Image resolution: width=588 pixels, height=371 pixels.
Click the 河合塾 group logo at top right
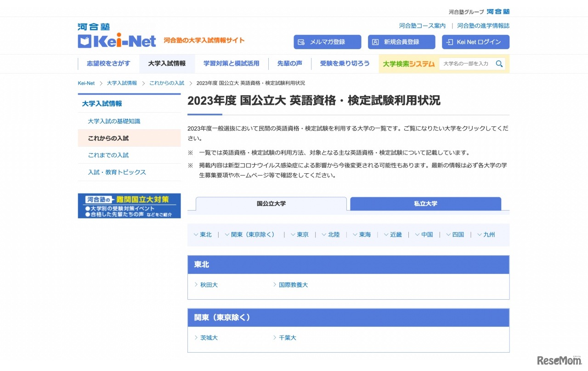[498, 11]
